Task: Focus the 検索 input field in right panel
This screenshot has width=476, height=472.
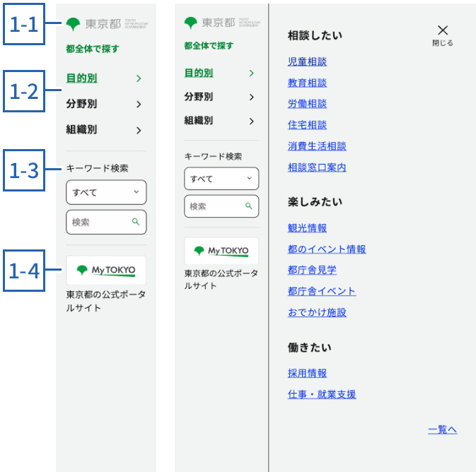Action: click(x=221, y=206)
